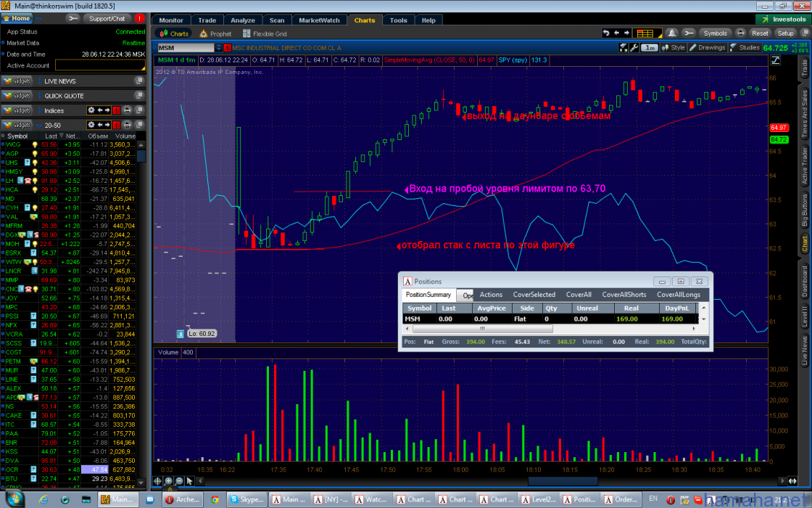Open the Indices gadget settings gear
This screenshot has width=812, height=508.
[91, 110]
